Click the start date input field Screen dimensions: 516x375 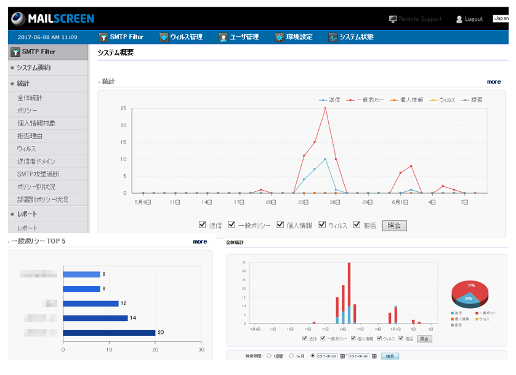[327, 356]
